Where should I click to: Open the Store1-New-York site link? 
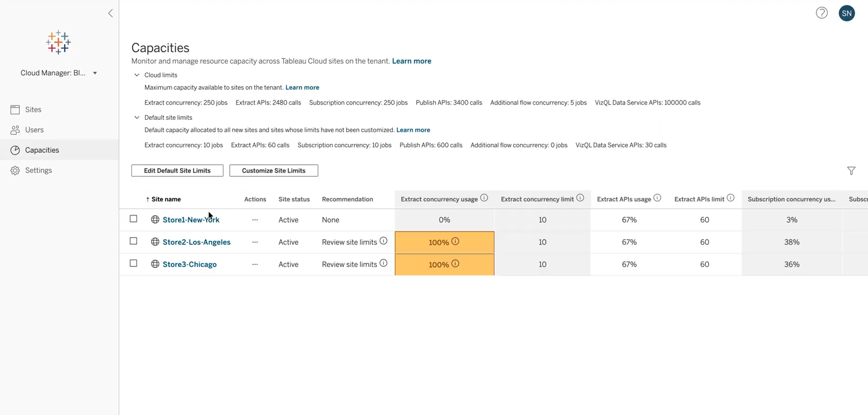191,220
